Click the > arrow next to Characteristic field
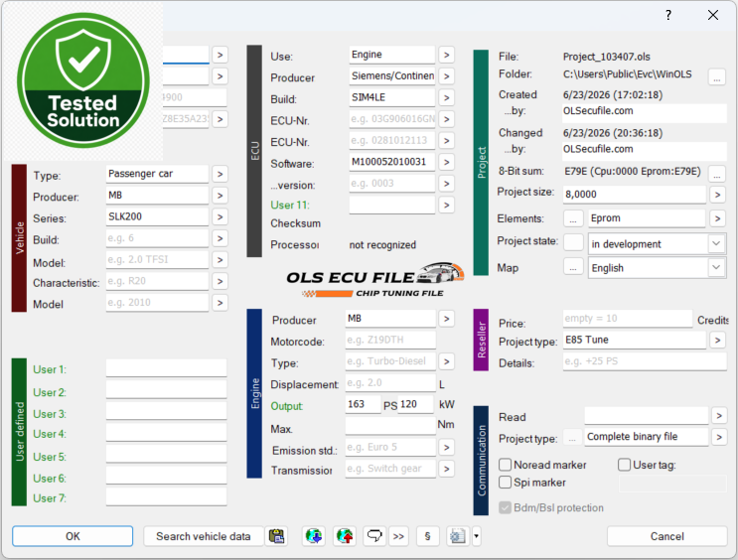The image size is (738, 560). 220,281
